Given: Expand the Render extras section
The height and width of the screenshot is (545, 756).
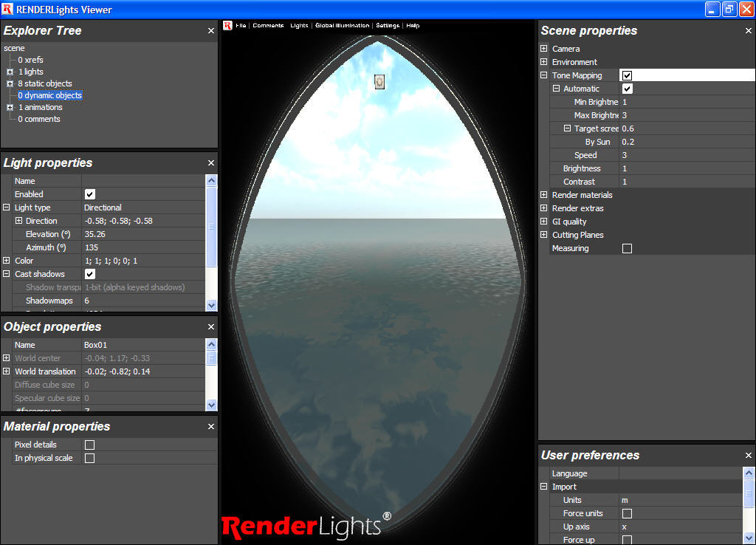Looking at the screenshot, I should tap(544, 208).
